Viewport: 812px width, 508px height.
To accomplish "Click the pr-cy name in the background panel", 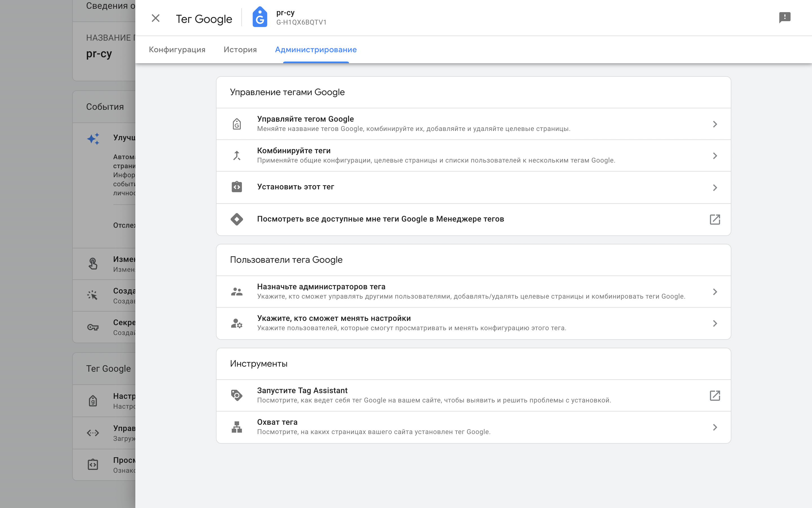I will click(99, 54).
